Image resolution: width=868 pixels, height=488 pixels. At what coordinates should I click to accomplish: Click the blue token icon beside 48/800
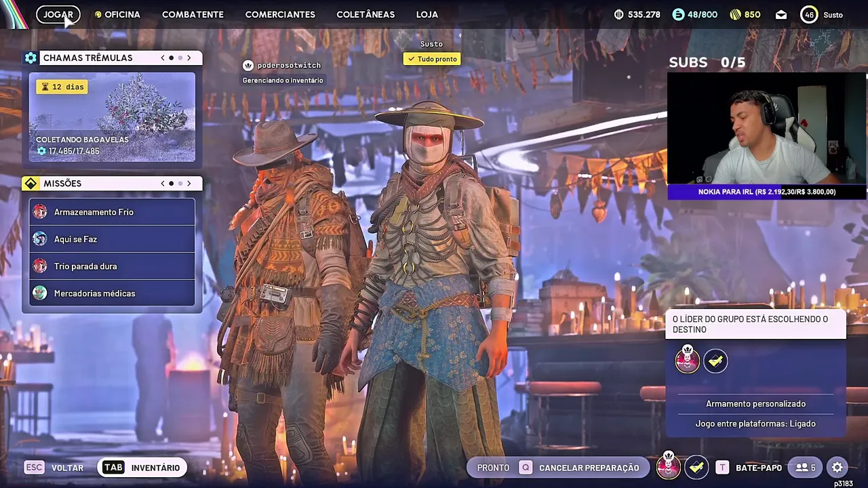tap(678, 14)
